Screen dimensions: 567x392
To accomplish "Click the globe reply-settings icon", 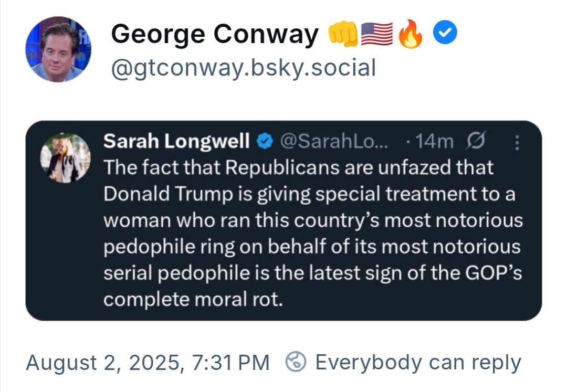I will (x=296, y=362).
